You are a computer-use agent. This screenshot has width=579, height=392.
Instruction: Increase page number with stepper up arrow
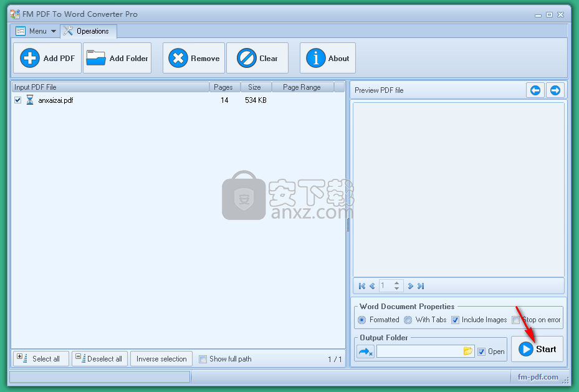[396, 284]
